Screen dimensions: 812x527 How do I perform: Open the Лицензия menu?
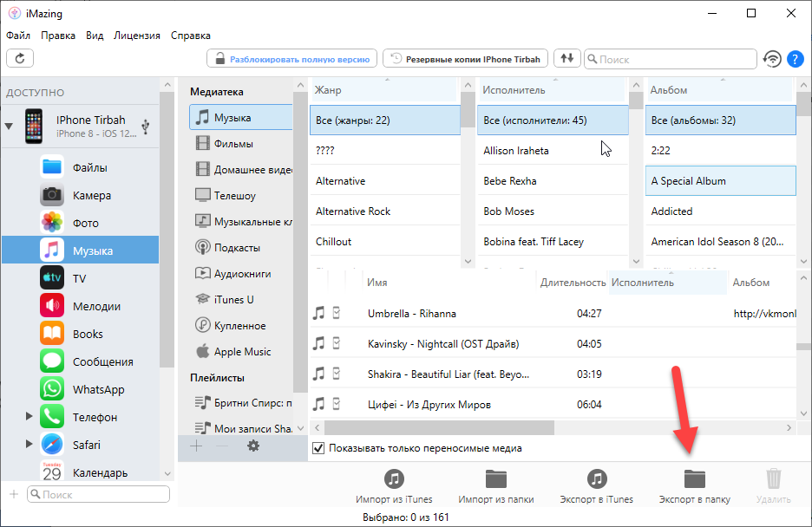point(136,36)
